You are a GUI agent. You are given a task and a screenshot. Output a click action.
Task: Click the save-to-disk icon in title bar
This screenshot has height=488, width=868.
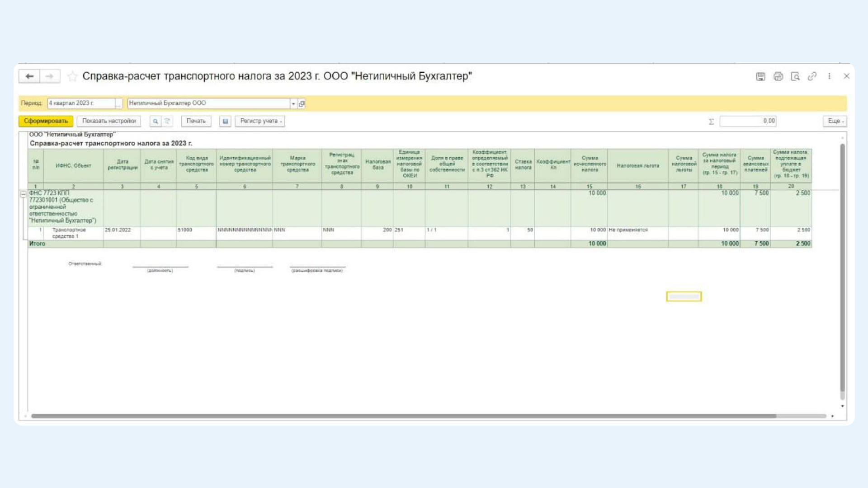coord(760,76)
